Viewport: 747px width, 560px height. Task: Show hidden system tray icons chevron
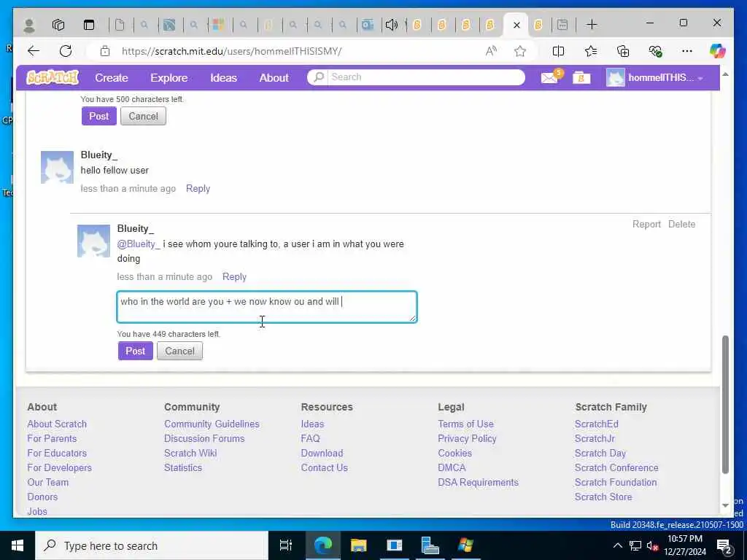617,545
